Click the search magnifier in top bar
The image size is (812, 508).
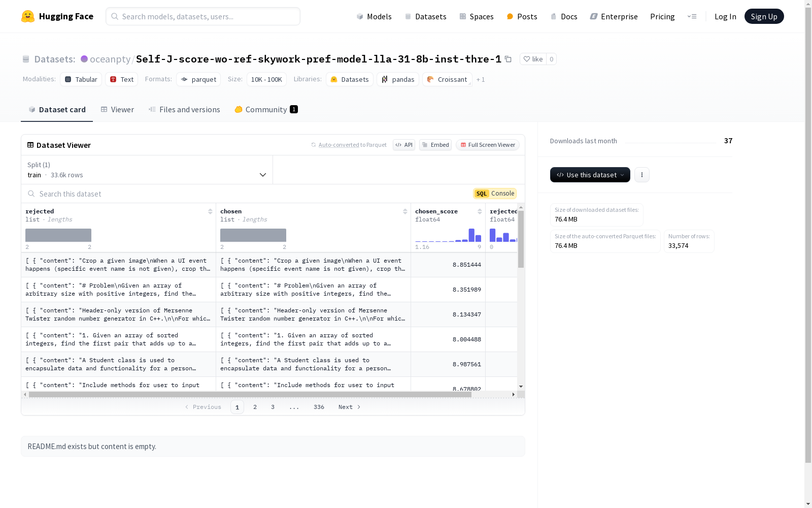tap(115, 16)
